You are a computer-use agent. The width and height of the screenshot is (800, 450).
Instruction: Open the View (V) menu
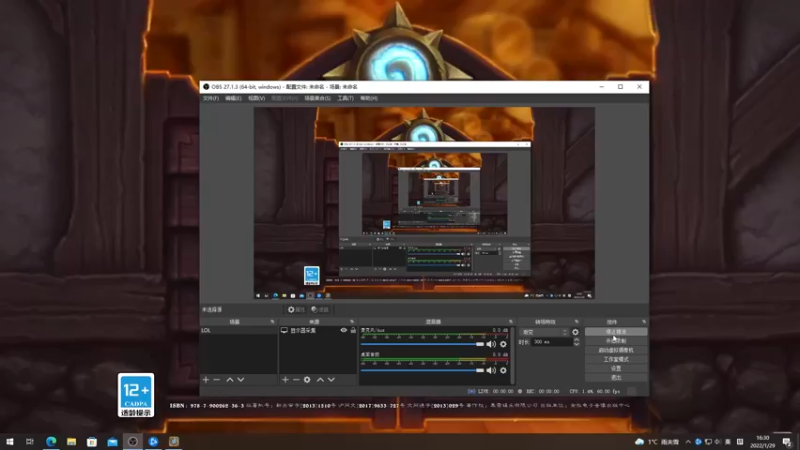pyautogui.click(x=257, y=98)
